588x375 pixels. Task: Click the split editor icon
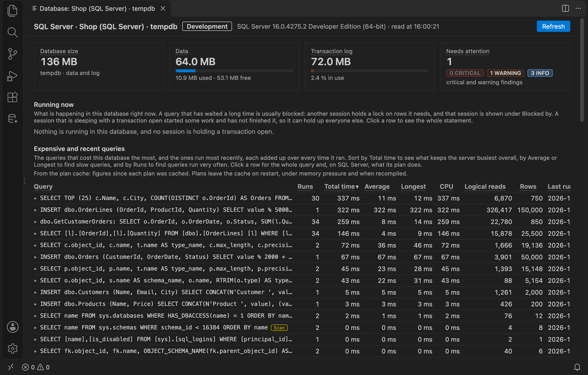click(566, 8)
